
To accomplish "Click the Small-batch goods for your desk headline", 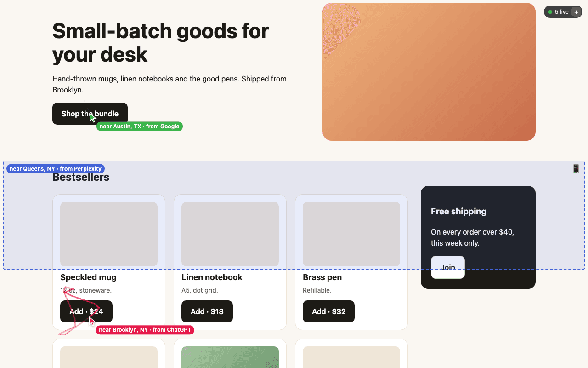I will 160,43.
